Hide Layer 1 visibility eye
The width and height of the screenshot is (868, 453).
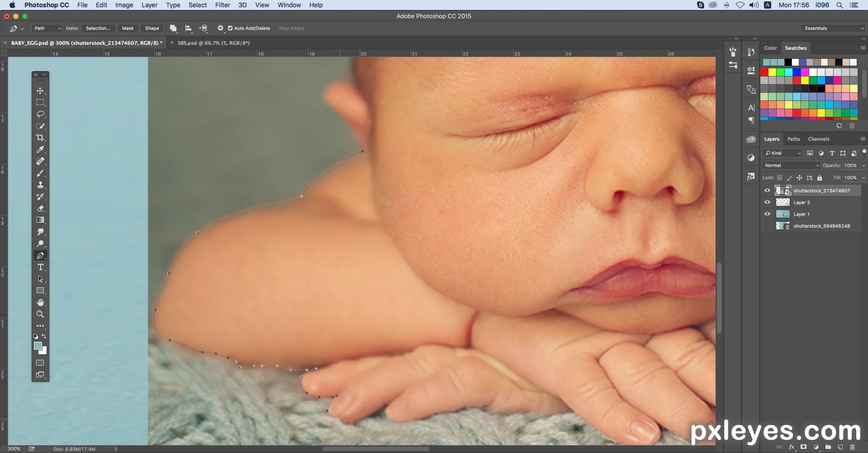(767, 214)
